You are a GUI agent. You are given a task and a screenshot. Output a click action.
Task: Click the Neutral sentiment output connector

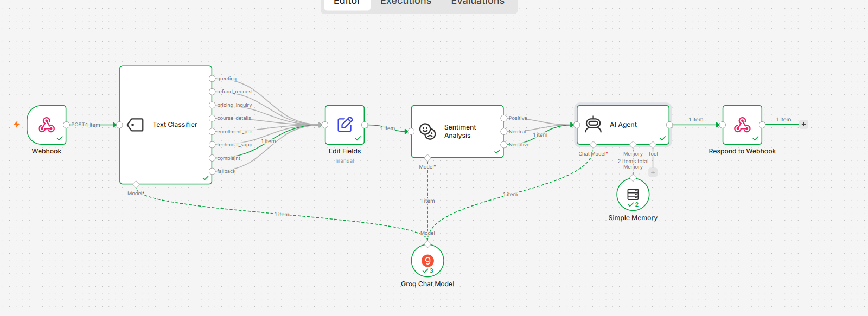[x=504, y=132]
